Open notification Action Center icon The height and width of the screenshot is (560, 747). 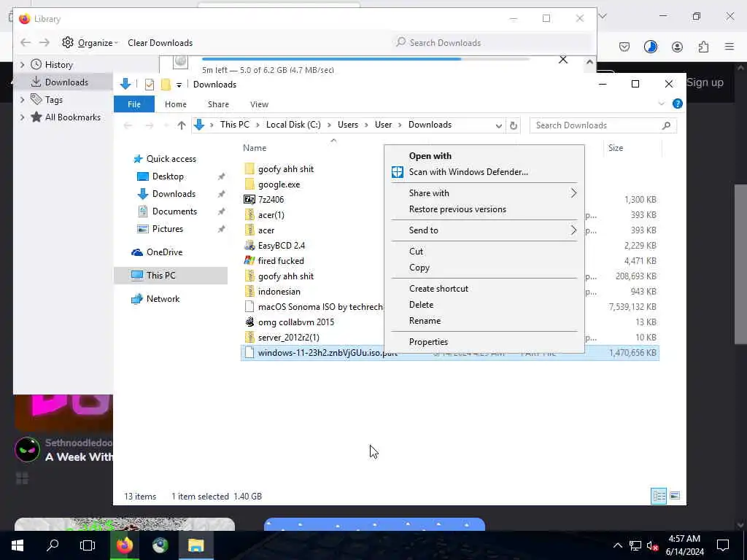(723, 545)
